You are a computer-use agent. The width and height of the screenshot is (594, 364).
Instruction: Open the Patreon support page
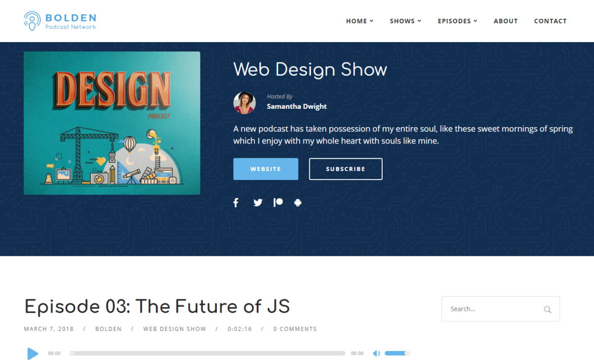(278, 202)
